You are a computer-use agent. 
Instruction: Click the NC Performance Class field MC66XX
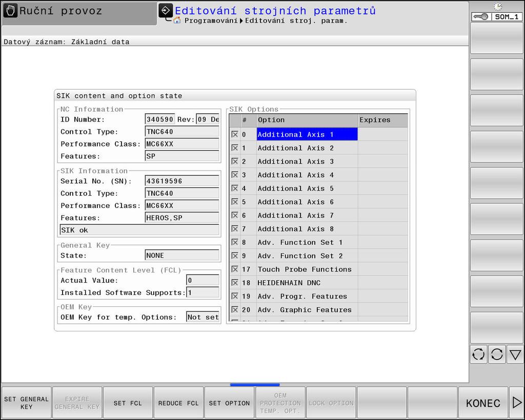(x=182, y=144)
